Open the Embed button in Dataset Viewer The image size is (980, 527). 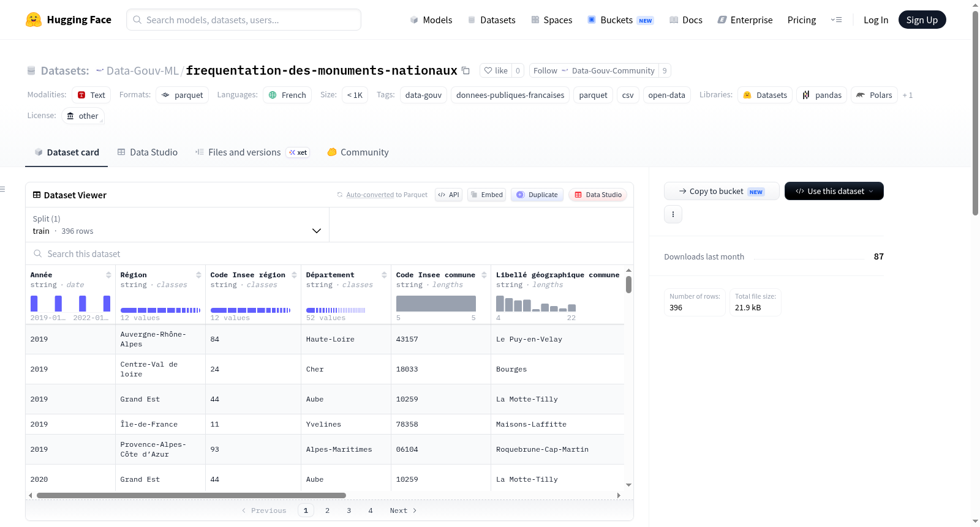[486, 195]
